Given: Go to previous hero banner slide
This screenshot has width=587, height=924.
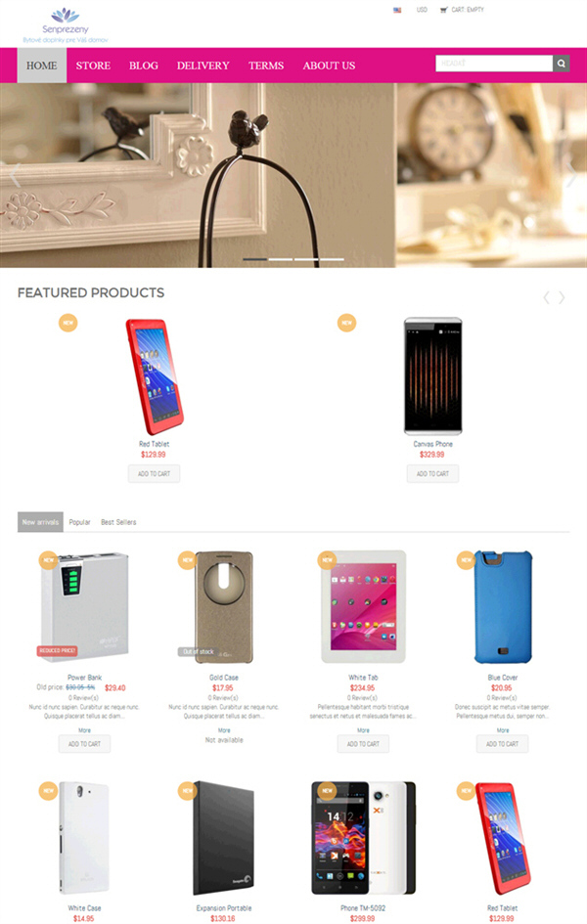Looking at the screenshot, I should click(x=15, y=175).
